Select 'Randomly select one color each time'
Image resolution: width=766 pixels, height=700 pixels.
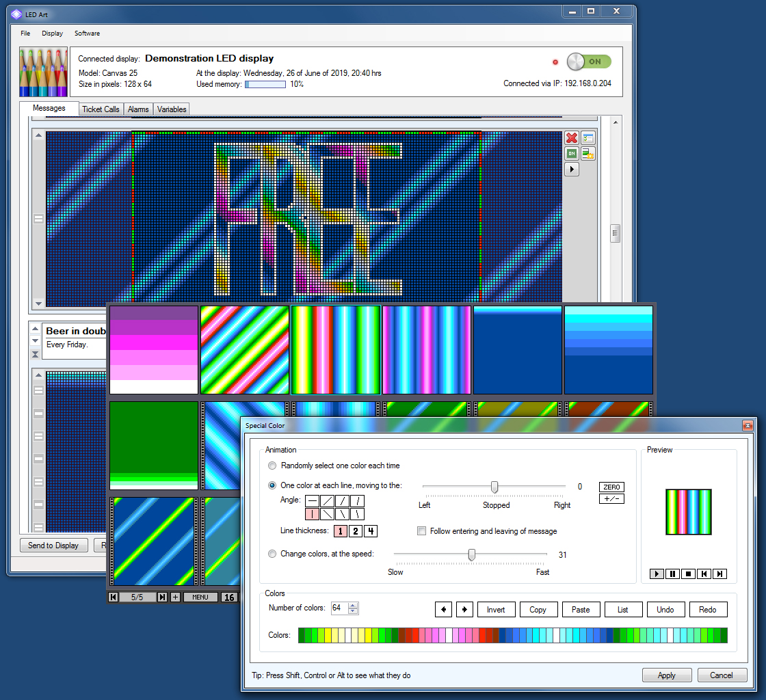pyautogui.click(x=273, y=466)
